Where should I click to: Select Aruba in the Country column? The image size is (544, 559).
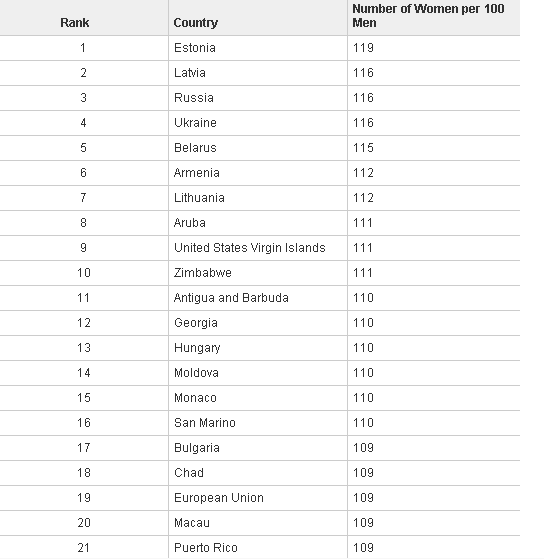point(190,223)
